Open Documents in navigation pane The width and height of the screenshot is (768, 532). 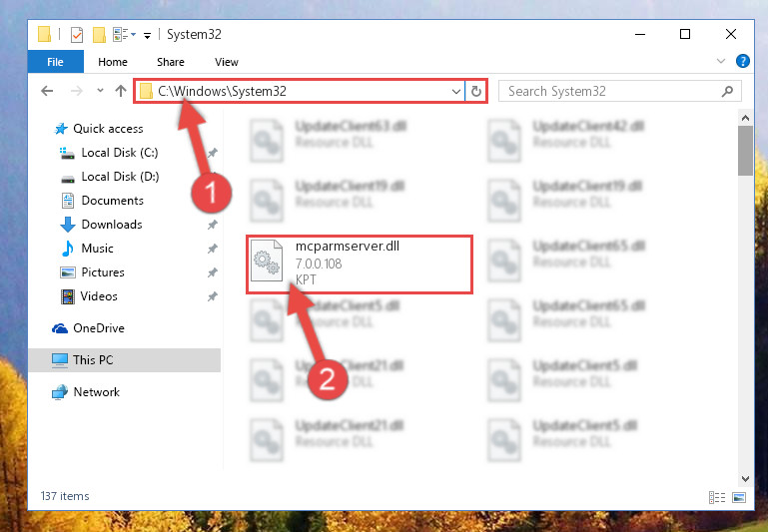click(112, 201)
